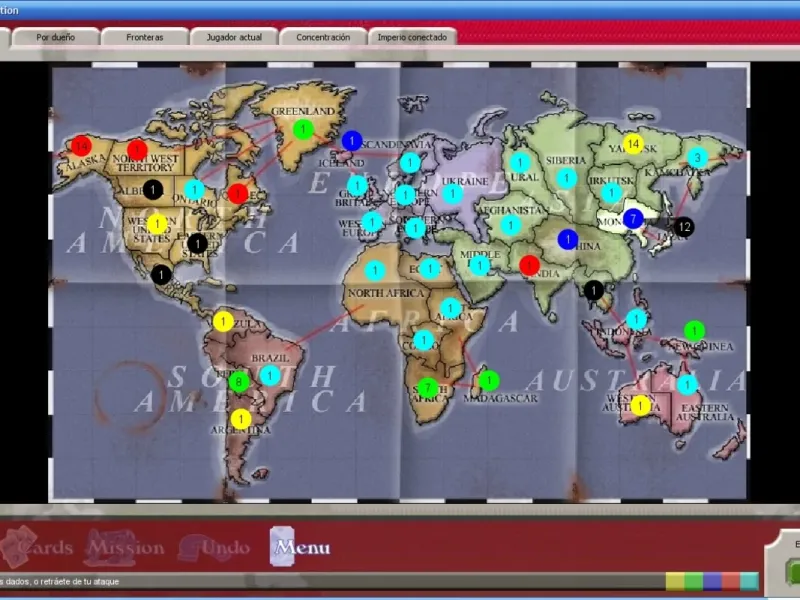The image size is (800, 600).
Task: Select the yellow army on Western Australia
Action: point(641,406)
